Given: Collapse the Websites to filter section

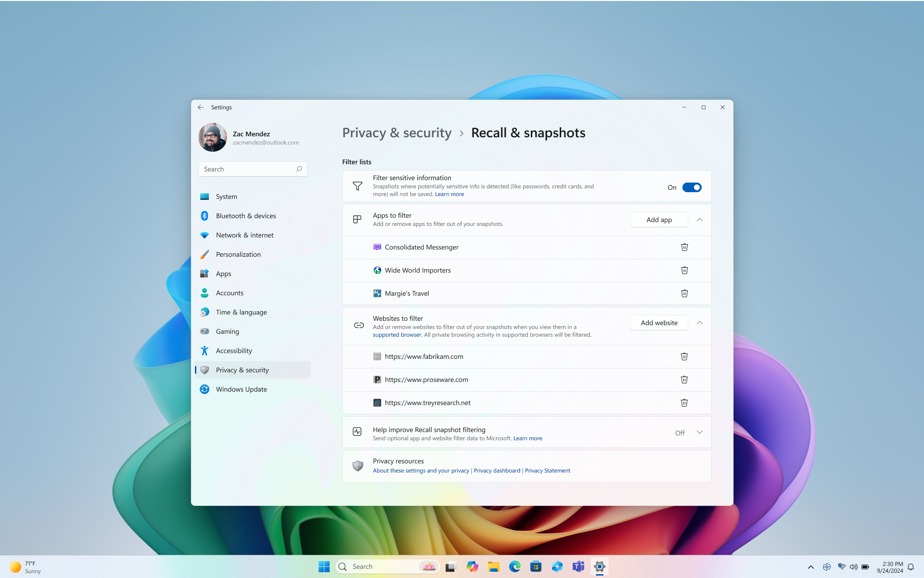Looking at the screenshot, I should click(x=699, y=322).
